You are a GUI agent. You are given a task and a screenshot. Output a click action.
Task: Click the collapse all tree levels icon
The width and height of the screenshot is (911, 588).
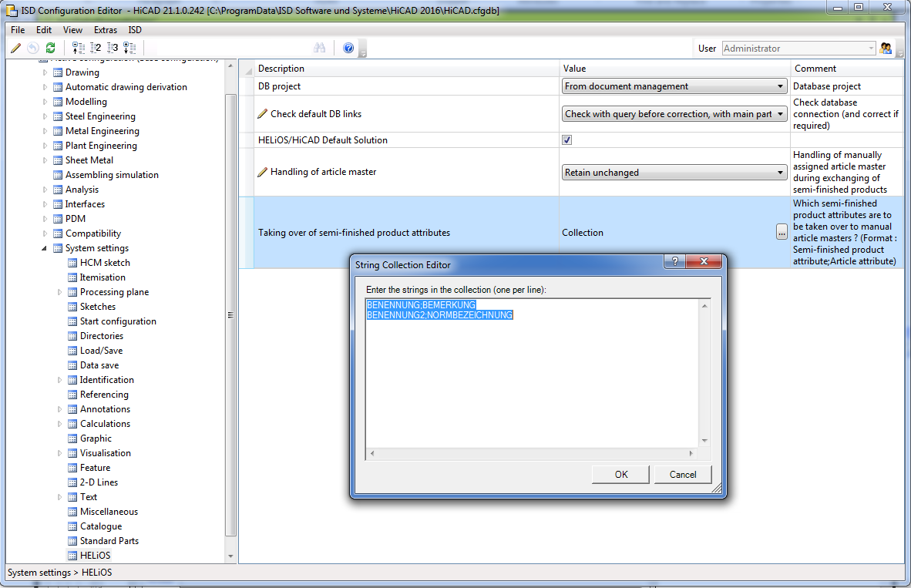(x=78, y=49)
